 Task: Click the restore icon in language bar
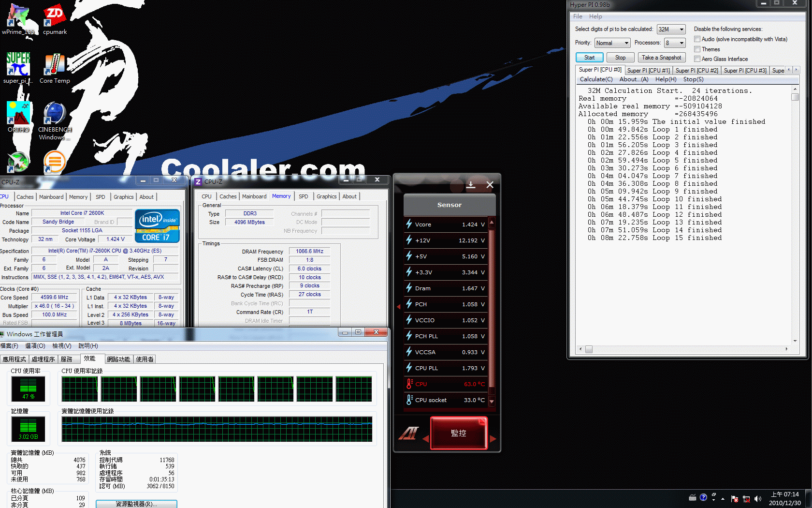point(714,494)
